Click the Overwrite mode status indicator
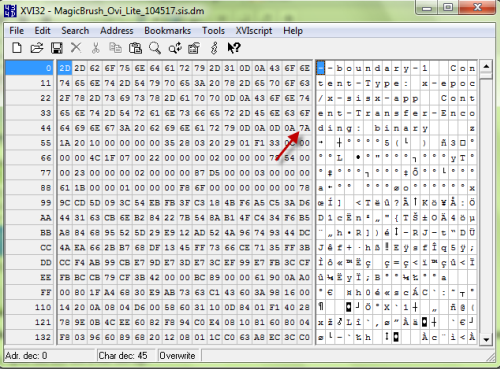The height and width of the screenshot is (369, 500). 177,356
